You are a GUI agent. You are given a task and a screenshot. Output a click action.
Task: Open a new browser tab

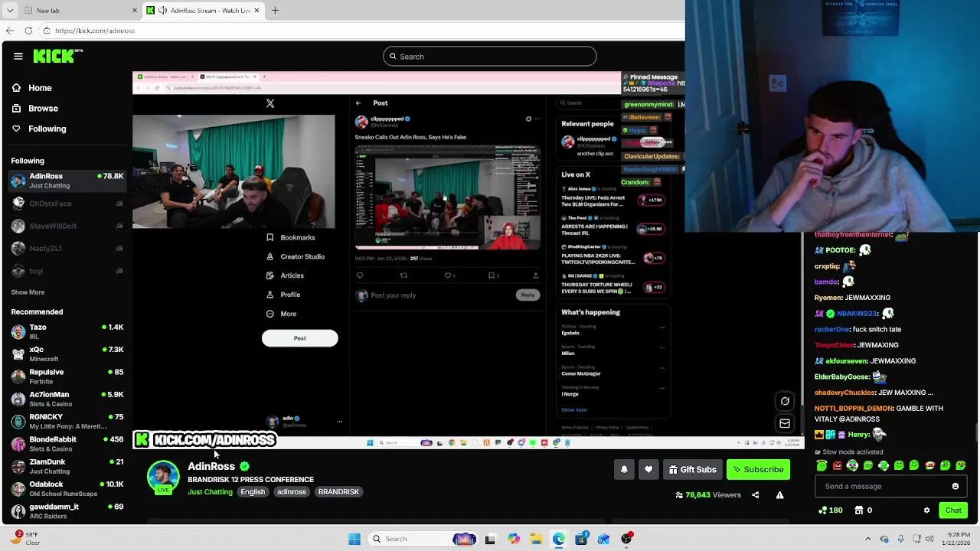pos(275,11)
